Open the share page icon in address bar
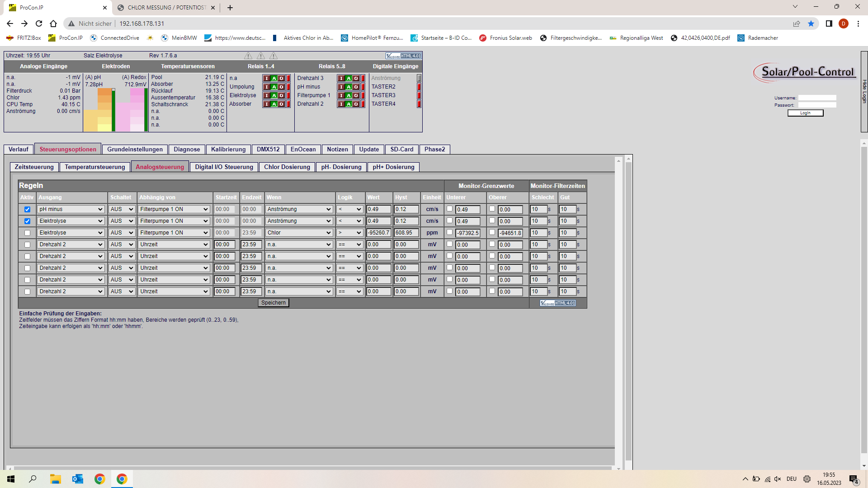Viewport: 868px width, 488px height. [x=797, y=23]
